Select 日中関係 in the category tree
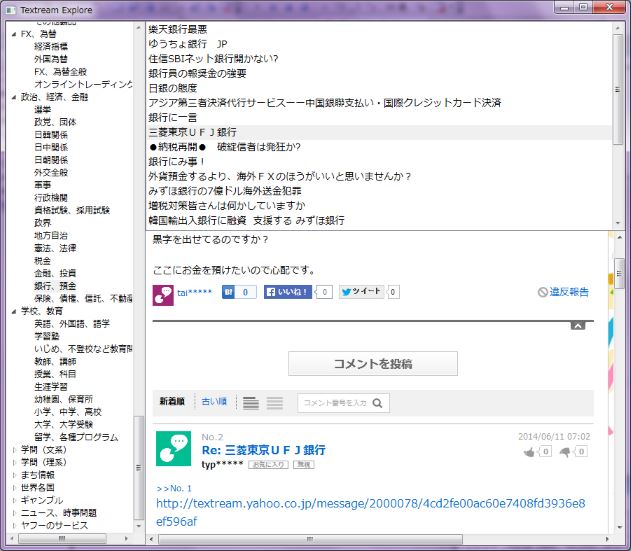 [51, 147]
